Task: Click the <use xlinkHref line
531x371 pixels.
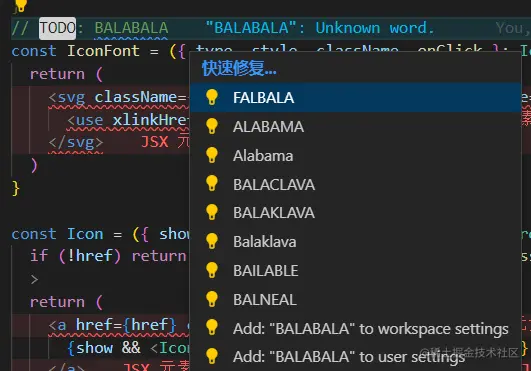Action: [x=128, y=120]
